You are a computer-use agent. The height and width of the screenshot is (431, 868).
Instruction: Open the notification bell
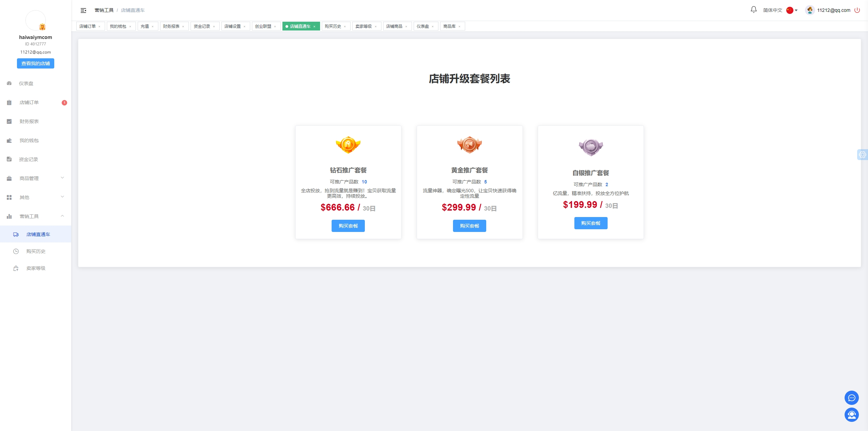point(753,10)
